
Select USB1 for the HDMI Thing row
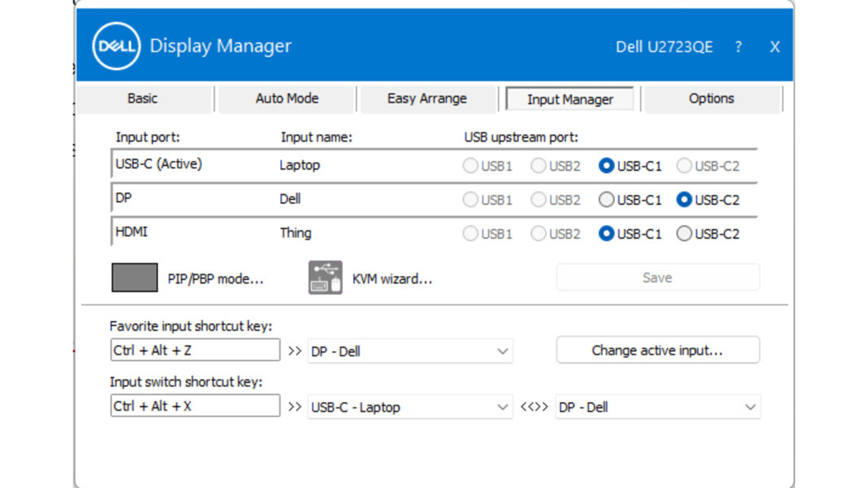487,234
